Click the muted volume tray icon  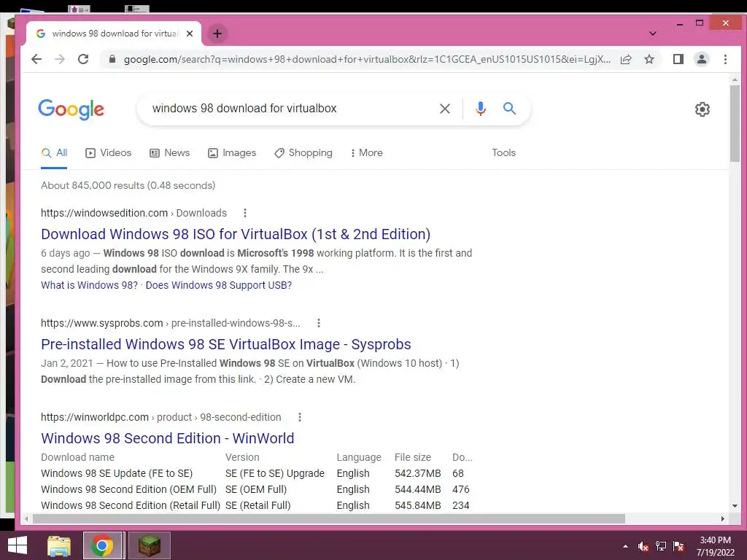pos(643,546)
